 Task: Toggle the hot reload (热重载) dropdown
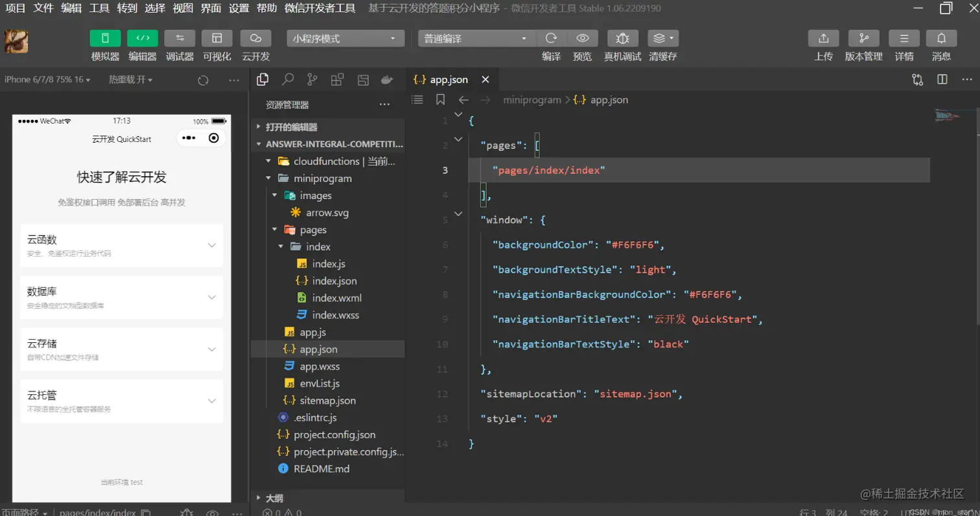(x=130, y=80)
